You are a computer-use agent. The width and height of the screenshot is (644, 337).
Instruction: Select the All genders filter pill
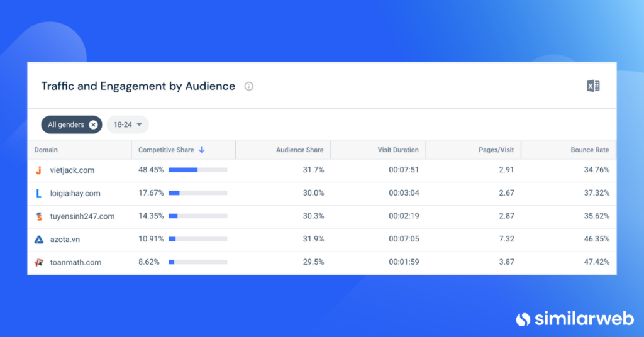point(65,124)
